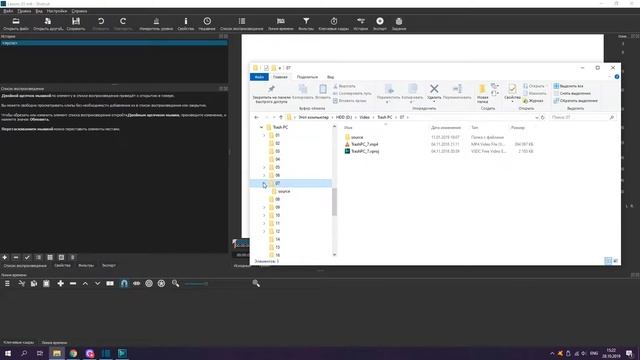This screenshot has width=640, height=360.
Task: Open Properties dropdown arrow in Explorer ribbon
Action: pos(512,101)
